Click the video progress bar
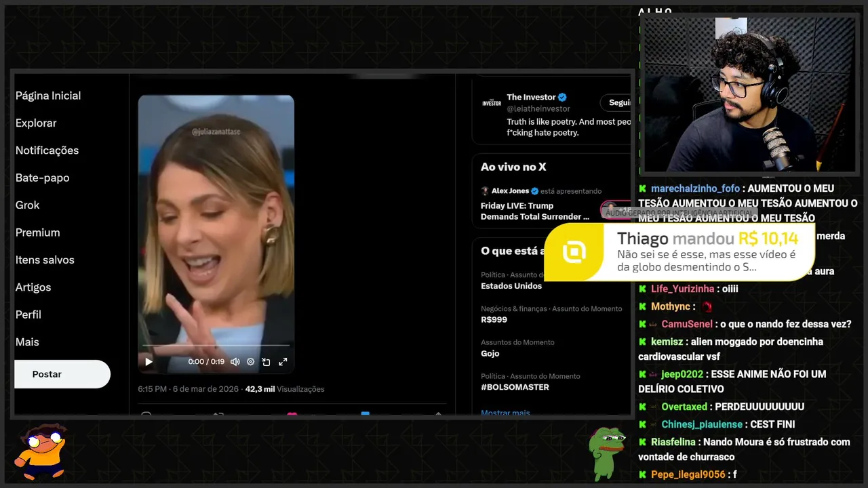This screenshot has width=868, height=488. coord(216,346)
